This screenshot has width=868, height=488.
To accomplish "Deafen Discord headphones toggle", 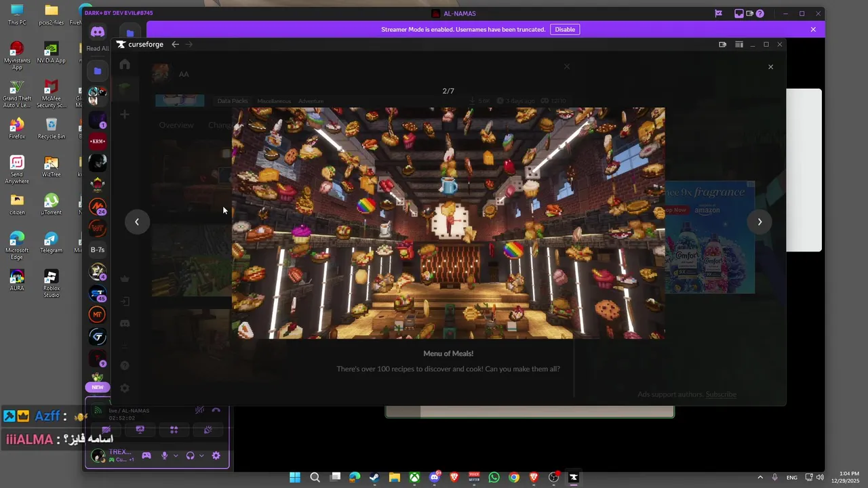I will pyautogui.click(x=190, y=455).
